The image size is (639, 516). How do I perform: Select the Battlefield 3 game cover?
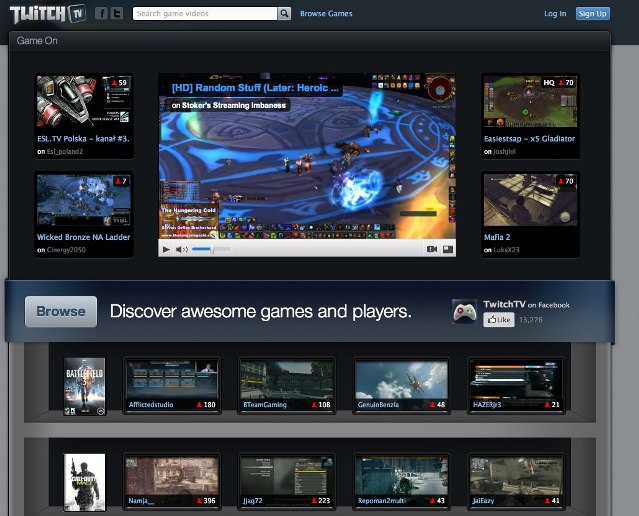tap(84, 386)
